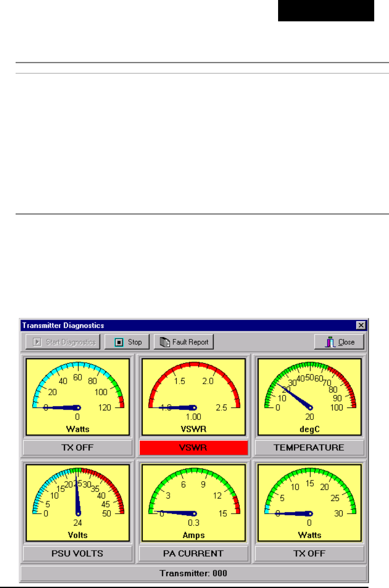
Task: Click the Watts gauge scaled to 30
Action: pyautogui.click(x=309, y=503)
